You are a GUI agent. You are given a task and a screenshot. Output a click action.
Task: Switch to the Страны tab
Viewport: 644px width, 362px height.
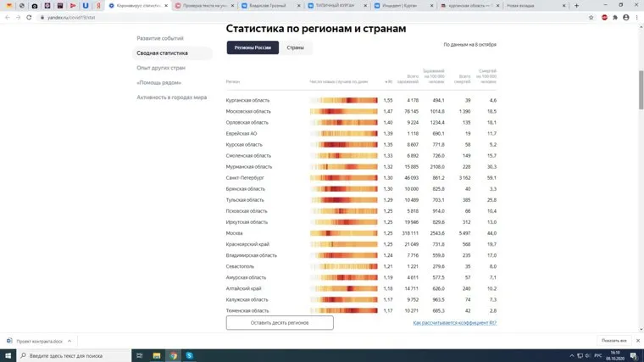[296, 47]
